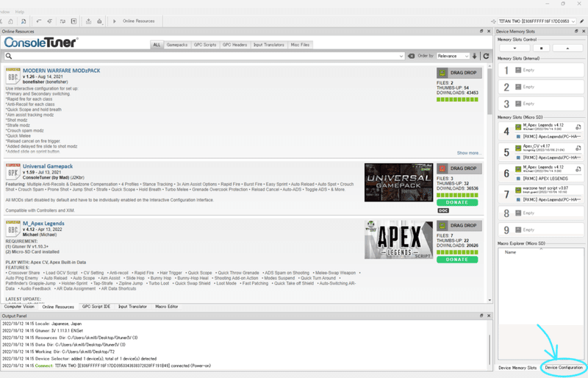
Task: Click the Online Resources toolbar button
Action: pos(138,21)
